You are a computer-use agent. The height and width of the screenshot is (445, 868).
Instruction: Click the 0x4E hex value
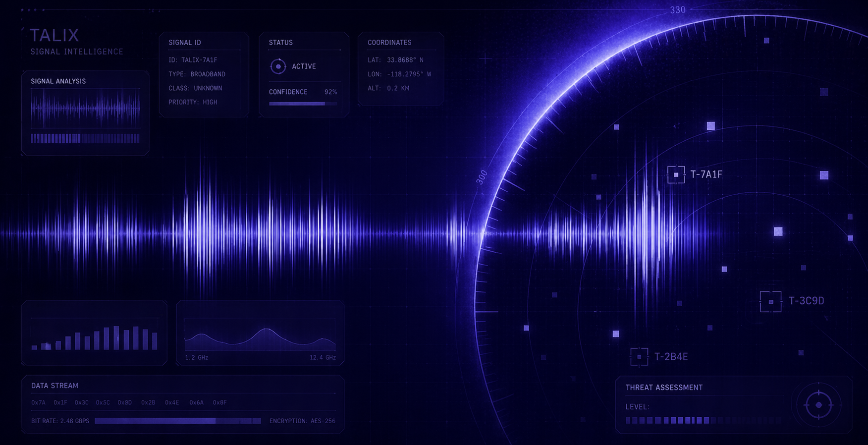[x=172, y=402]
